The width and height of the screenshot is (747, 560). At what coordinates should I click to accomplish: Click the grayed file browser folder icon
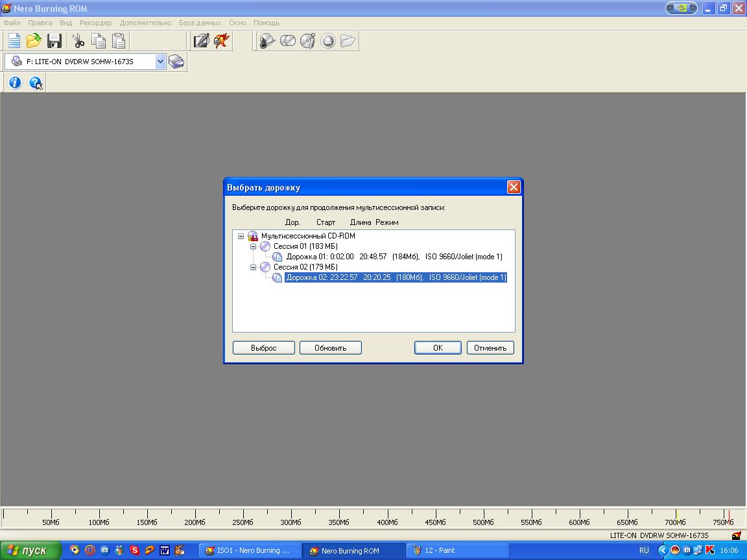pos(348,41)
